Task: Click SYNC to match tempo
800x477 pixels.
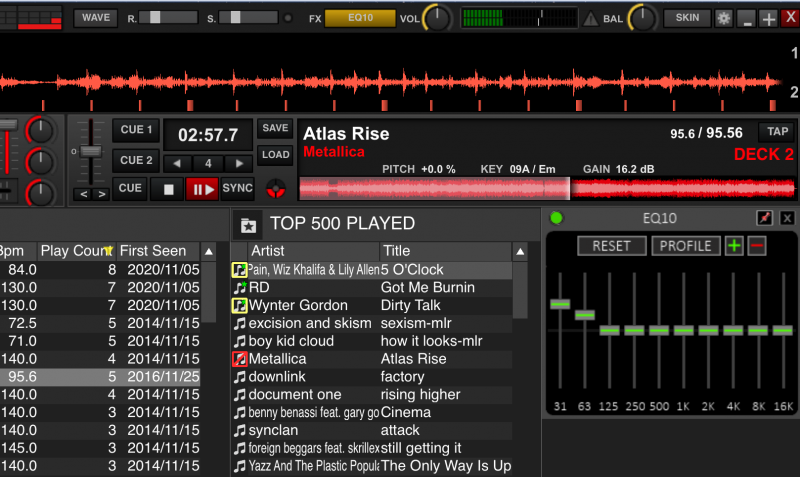Action: tap(237, 188)
